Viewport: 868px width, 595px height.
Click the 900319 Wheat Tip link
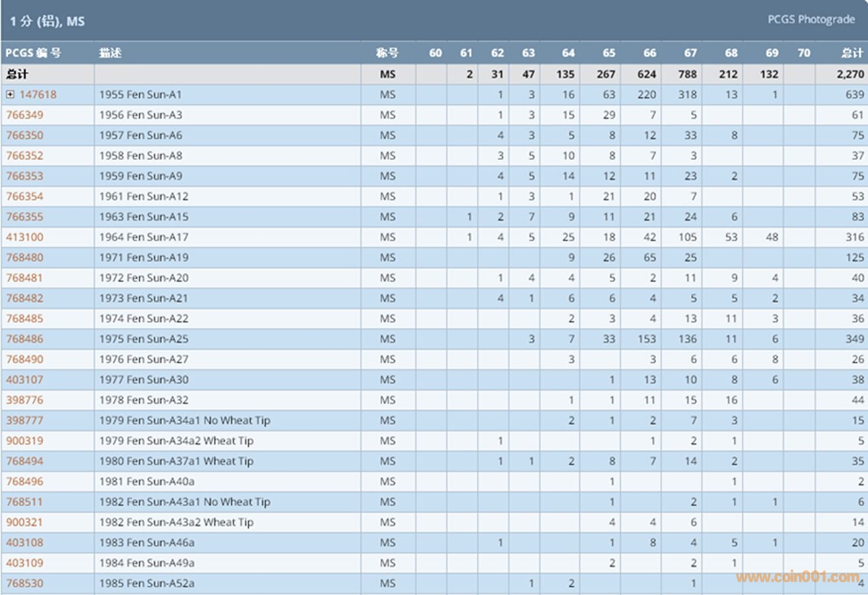24,441
